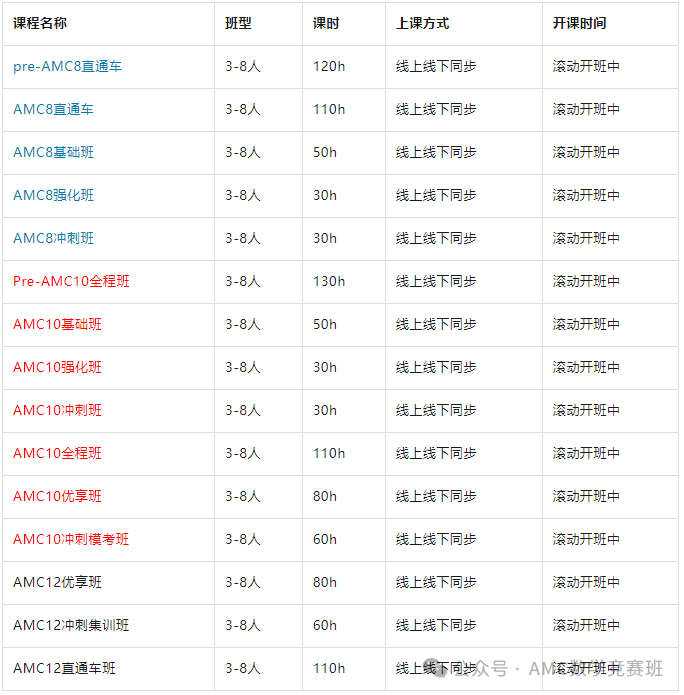
Task: Select the AMC12冲刺集训班 course name
Action: coord(71,625)
